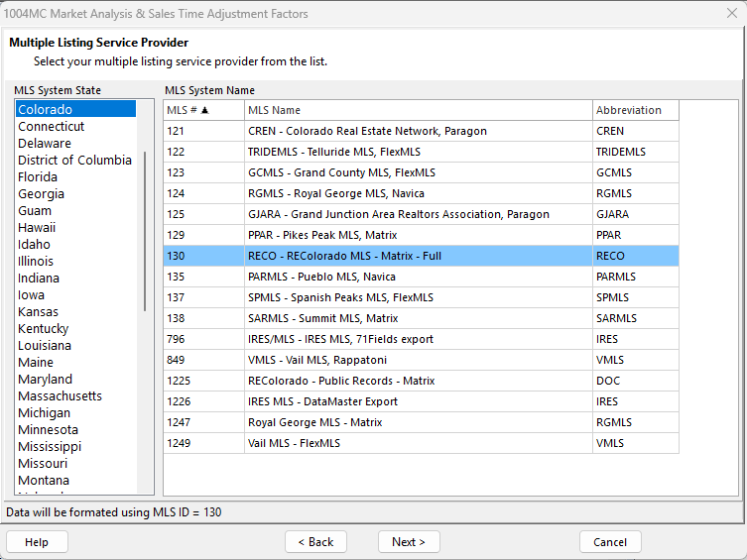Select Delaware in the state list
This screenshot has width=747, height=560.
click(75, 143)
